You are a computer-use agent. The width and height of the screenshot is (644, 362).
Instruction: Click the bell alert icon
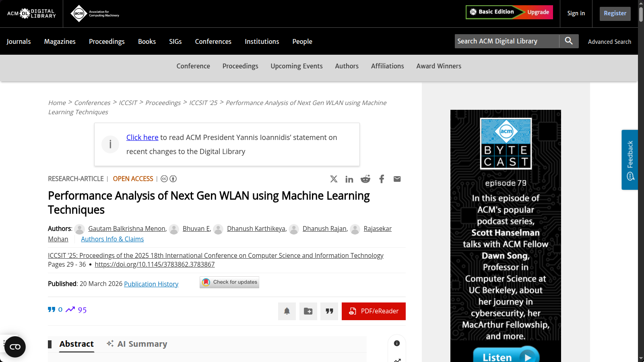(x=287, y=311)
